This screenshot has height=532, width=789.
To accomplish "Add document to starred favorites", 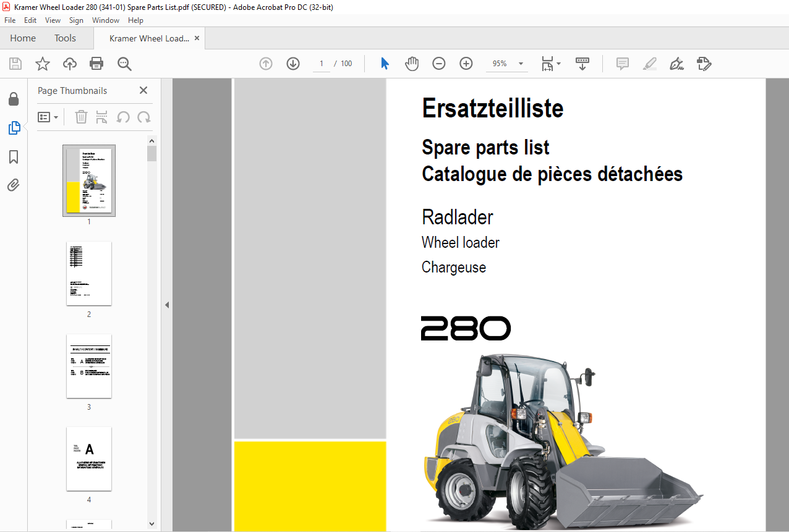I will click(x=43, y=64).
